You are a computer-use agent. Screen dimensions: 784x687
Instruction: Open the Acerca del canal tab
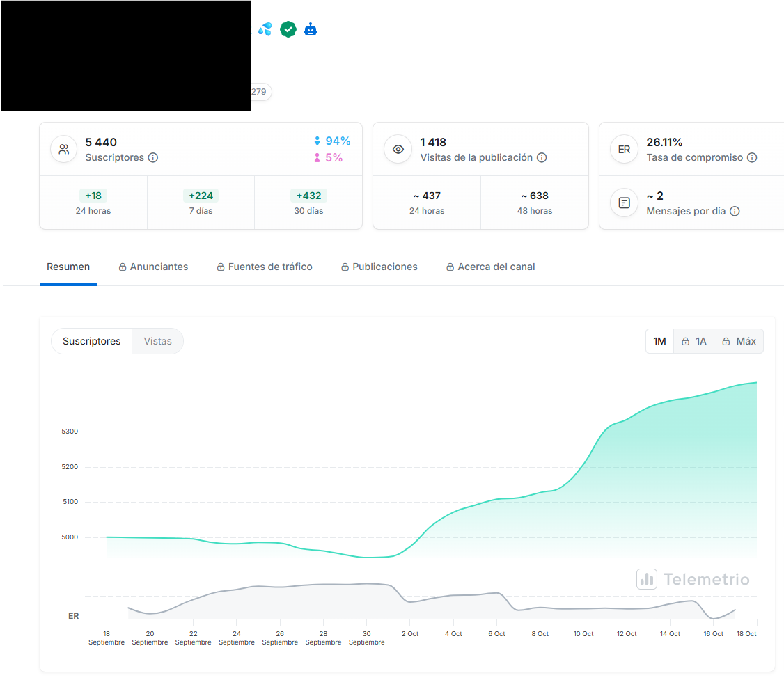coord(491,267)
